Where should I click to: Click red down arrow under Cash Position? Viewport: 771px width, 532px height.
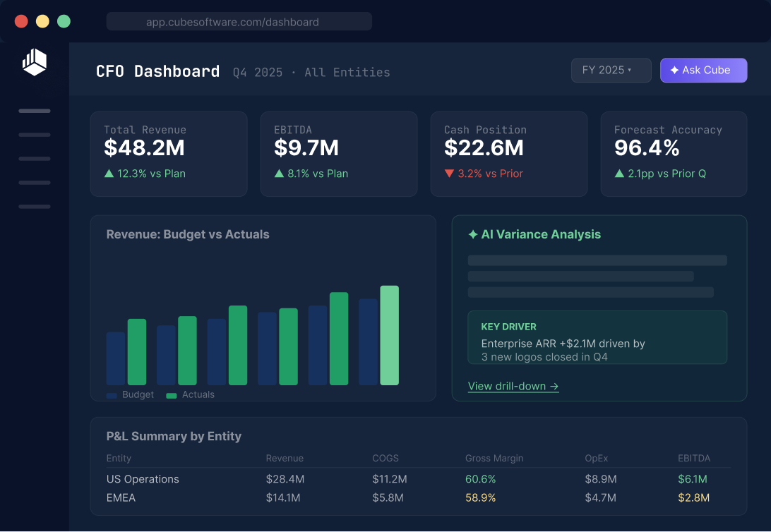[x=449, y=174]
